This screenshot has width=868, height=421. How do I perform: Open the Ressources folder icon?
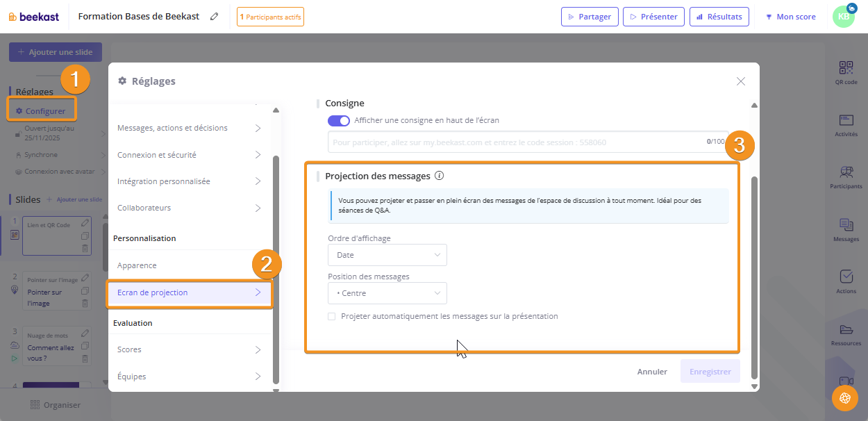coord(846,330)
